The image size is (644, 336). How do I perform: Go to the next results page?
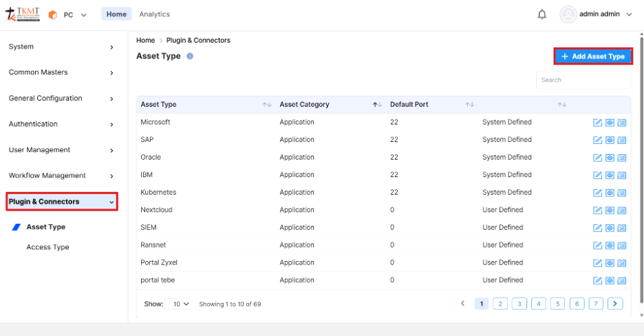pyautogui.click(x=615, y=304)
